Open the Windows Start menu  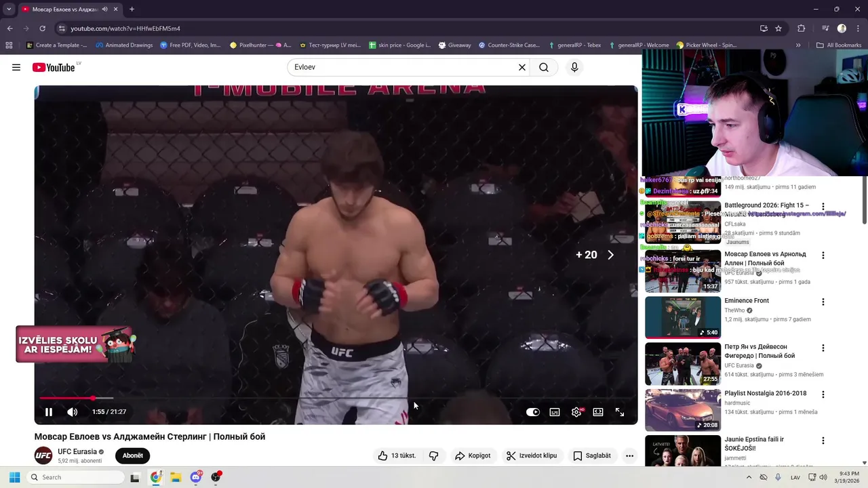(x=14, y=477)
